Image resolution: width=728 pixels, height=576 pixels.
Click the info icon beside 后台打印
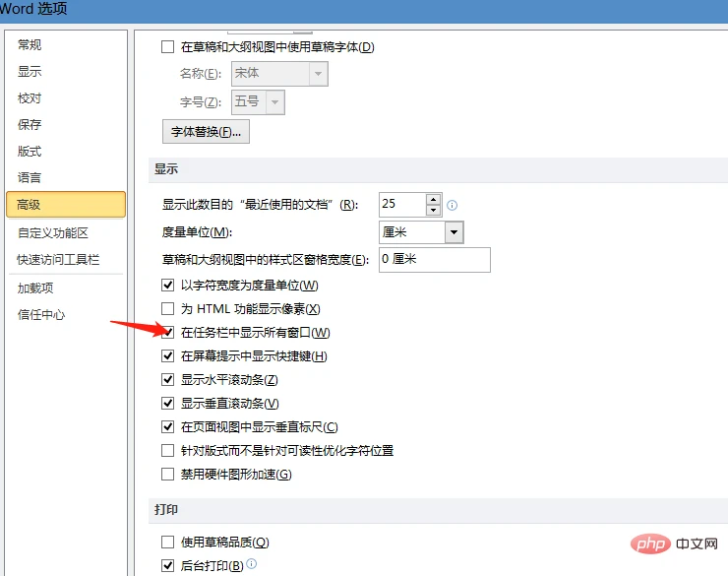[x=251, y=563]
